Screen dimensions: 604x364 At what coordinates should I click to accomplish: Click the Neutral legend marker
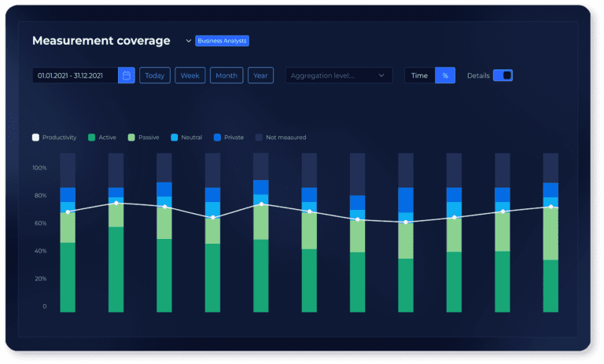174,138
